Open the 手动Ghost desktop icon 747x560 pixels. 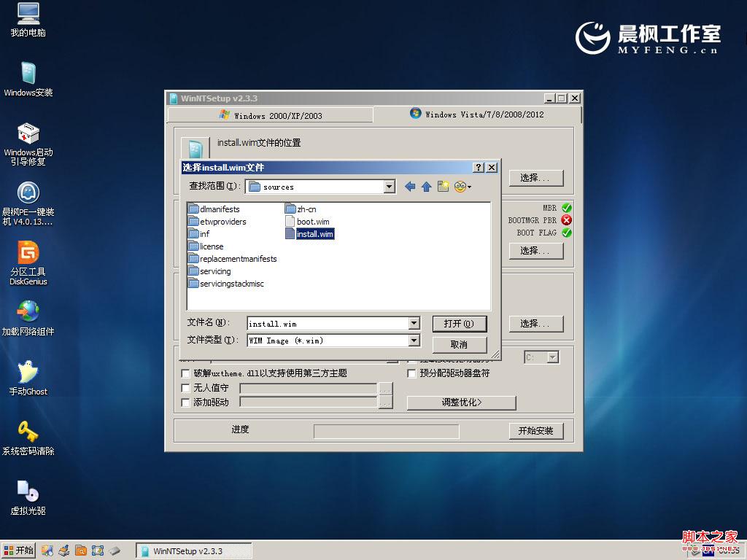pos(28,372)
